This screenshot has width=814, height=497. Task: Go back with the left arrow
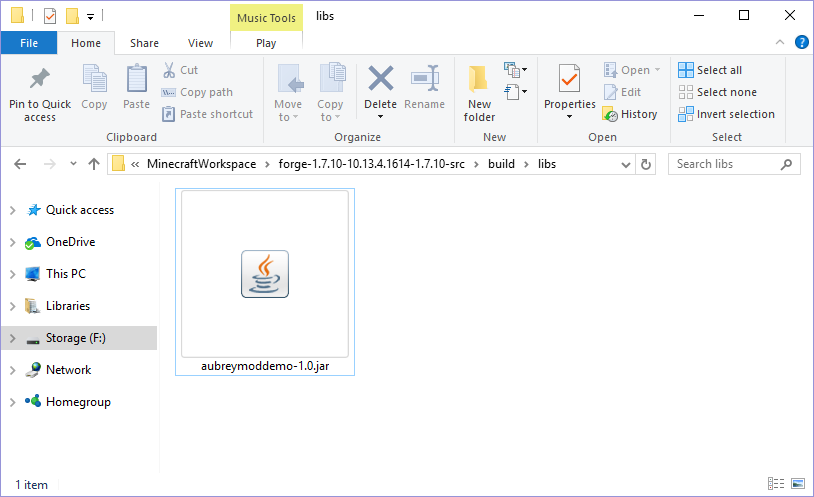pos(20,164)
